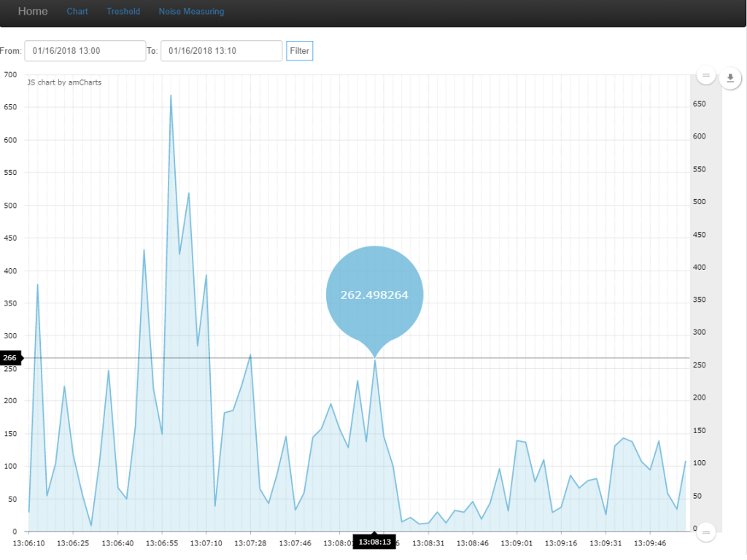Click the bottom scrollbar grip handle
Screen dimensions: 747x560
[705, 533]
